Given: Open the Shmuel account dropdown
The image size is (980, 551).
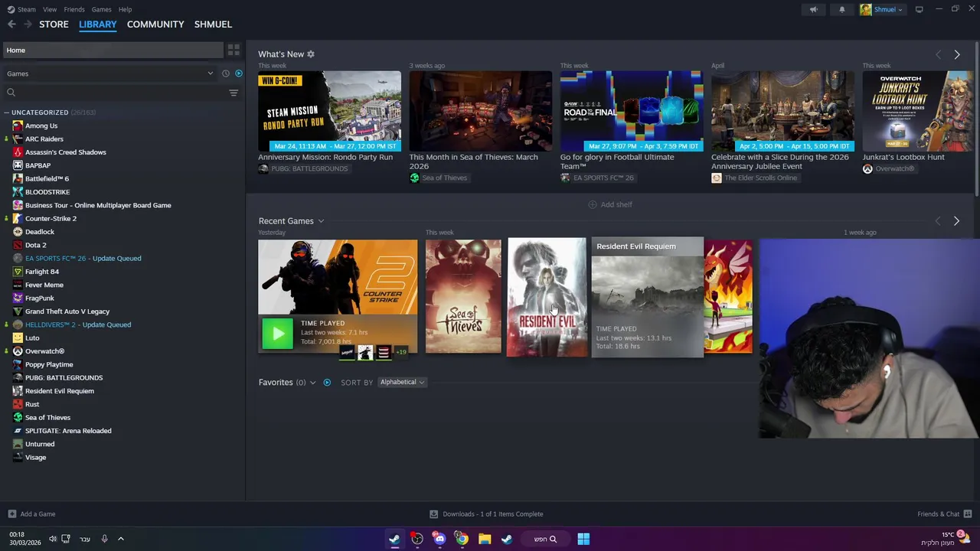Looking at the screenshot, I should [882, 9].
